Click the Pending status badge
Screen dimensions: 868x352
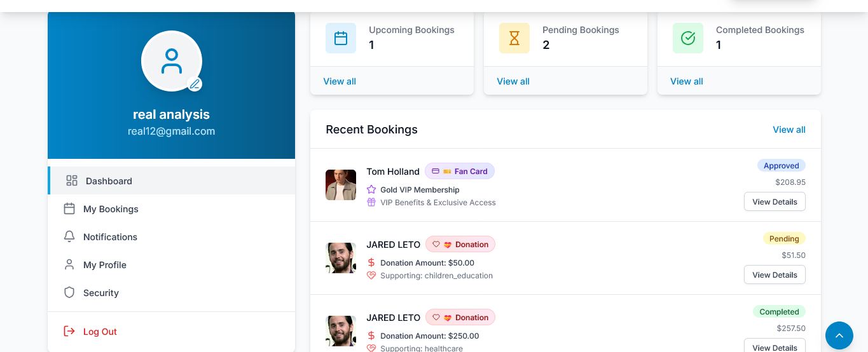tap(784, 238)
